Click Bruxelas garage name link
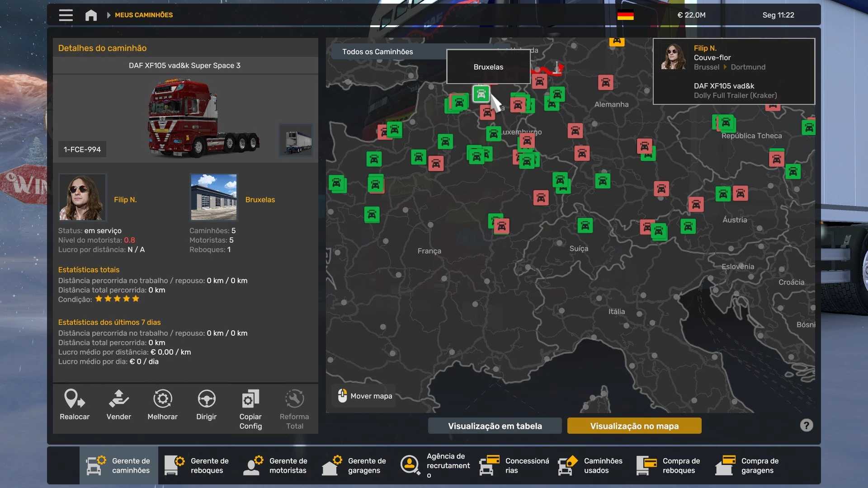 click(260, 200)
